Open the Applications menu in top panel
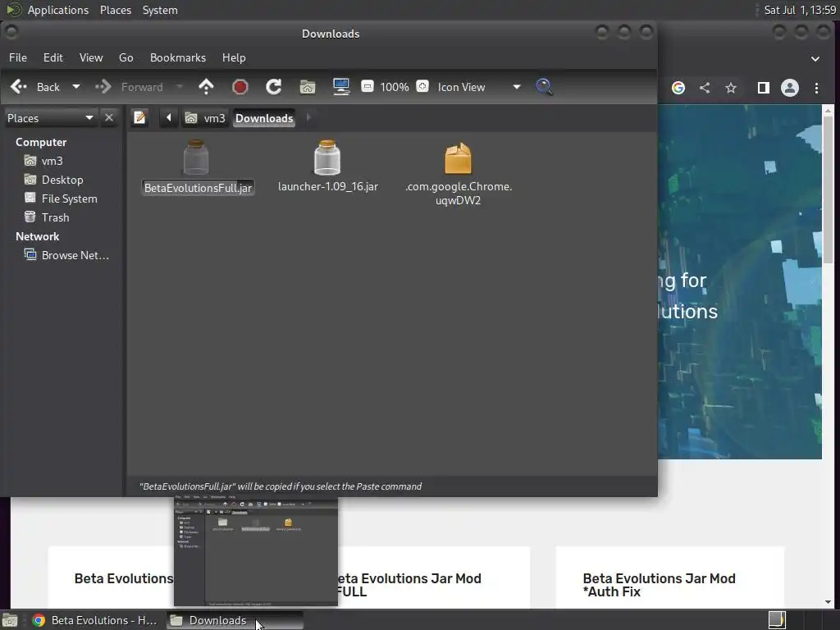The height and width of the screenshot is (630, 840). click(58, 10)
